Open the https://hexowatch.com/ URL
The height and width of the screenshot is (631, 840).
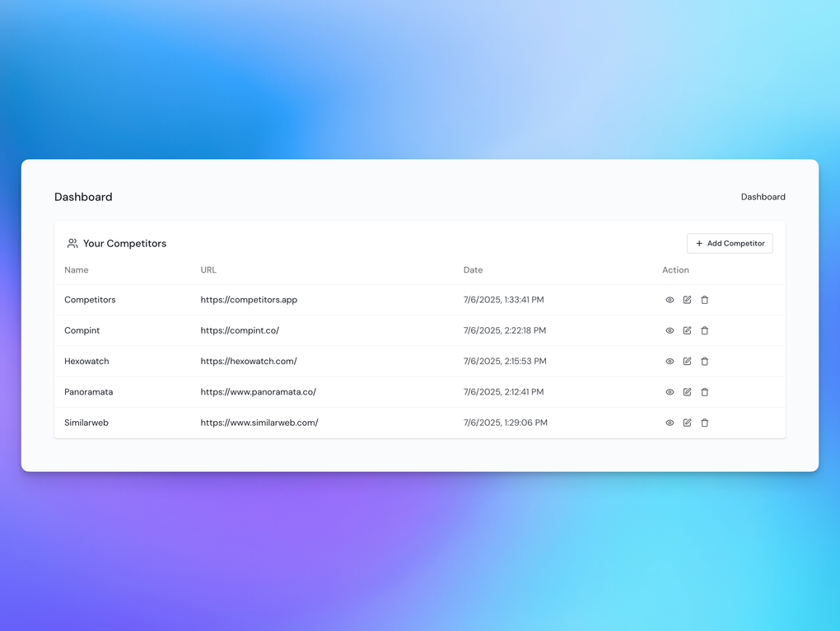click(x=249, y=361)
